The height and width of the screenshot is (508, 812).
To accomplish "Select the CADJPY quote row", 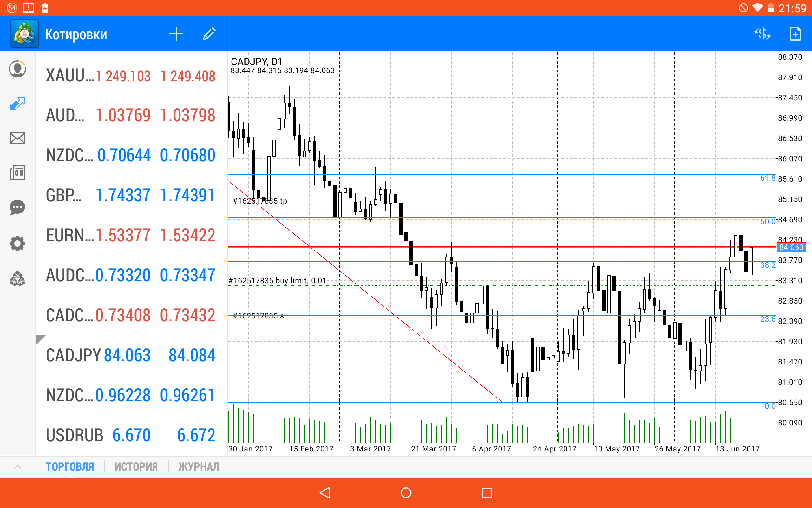I will pos(131,355).
